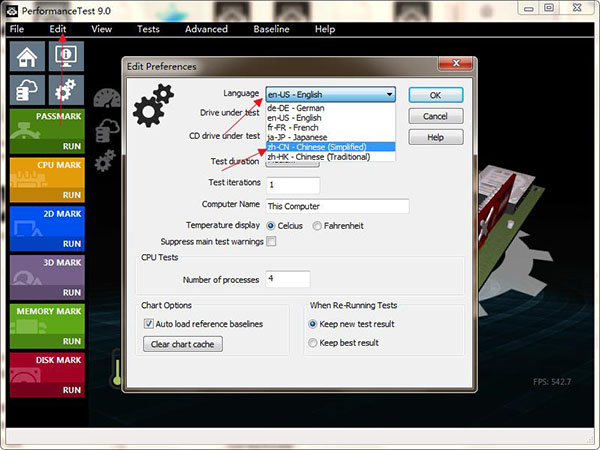Screen dimensions: 600x450
Task: Run the PassMark overall test tile
Action: pos(49,130)
